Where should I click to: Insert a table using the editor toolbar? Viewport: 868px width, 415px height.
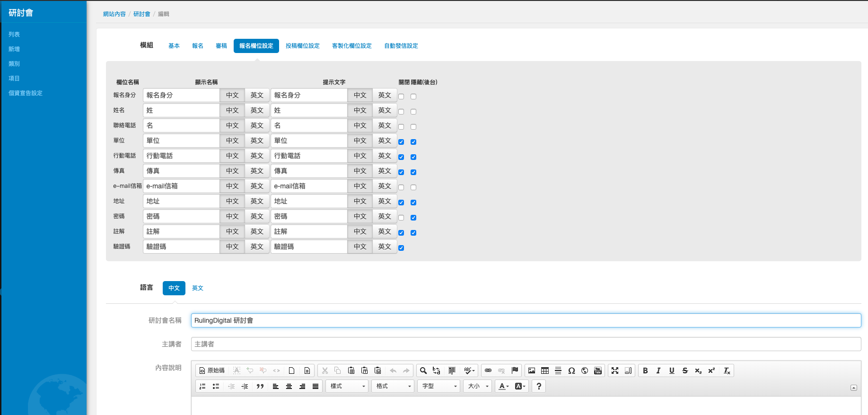[545, 371]
